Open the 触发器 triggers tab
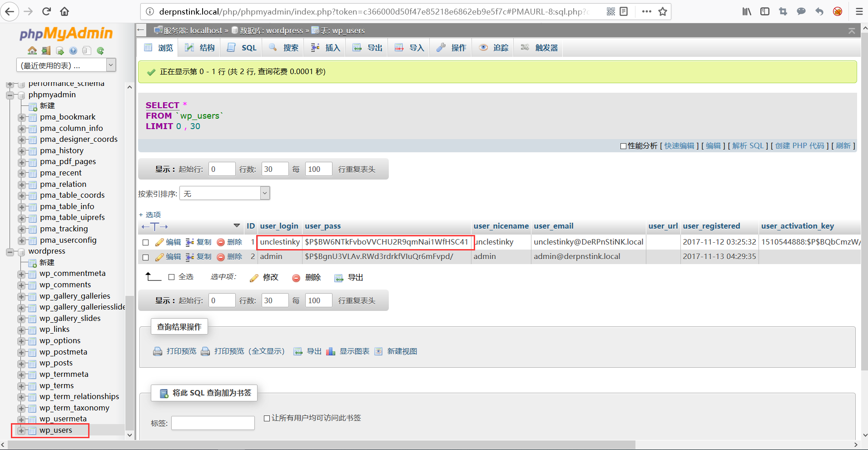 click(x=539, y=48)
